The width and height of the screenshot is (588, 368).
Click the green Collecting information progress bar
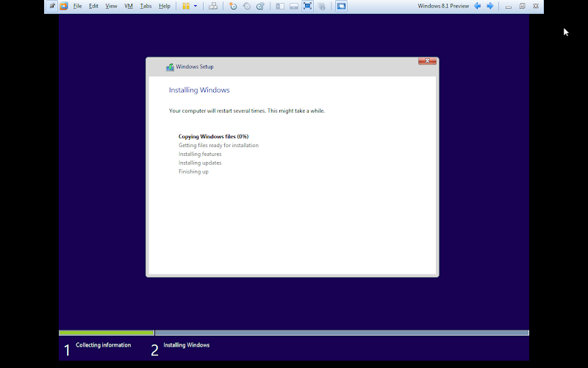pos(106,333)
